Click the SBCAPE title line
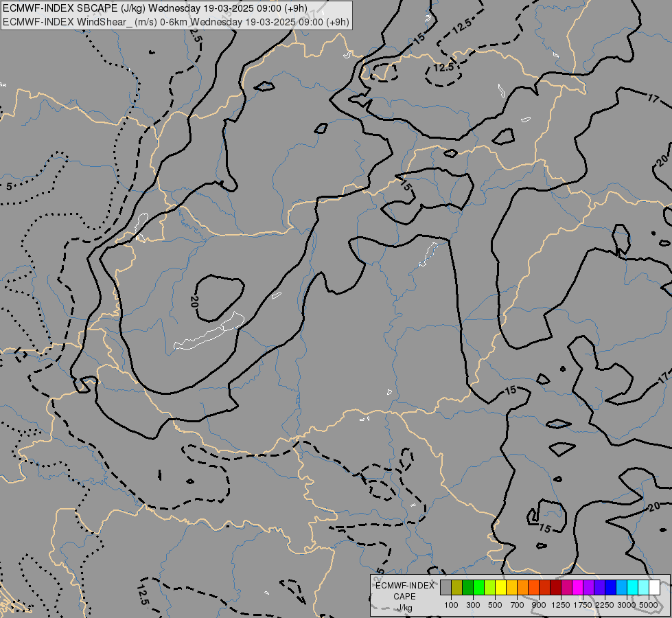This screenshot has height=618, width=672. click(x=155, y=8)
